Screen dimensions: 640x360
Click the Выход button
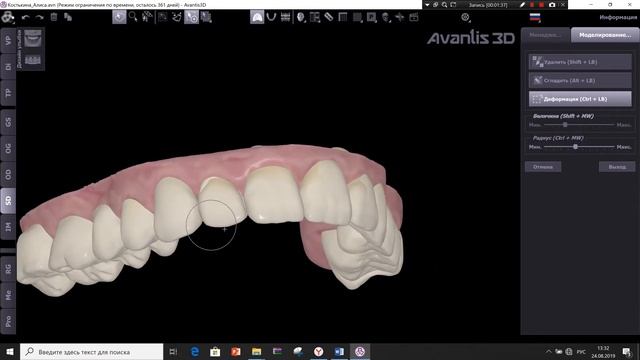point(617,167)
